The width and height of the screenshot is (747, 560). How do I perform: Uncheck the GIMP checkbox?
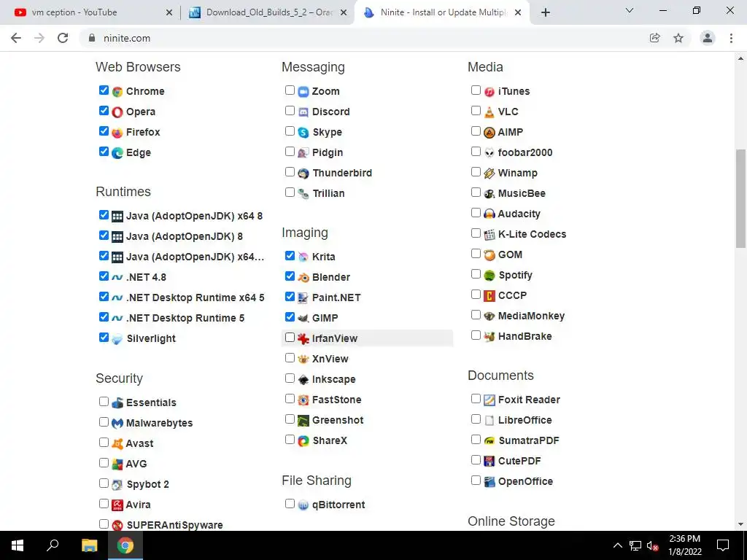coord(290,316)
